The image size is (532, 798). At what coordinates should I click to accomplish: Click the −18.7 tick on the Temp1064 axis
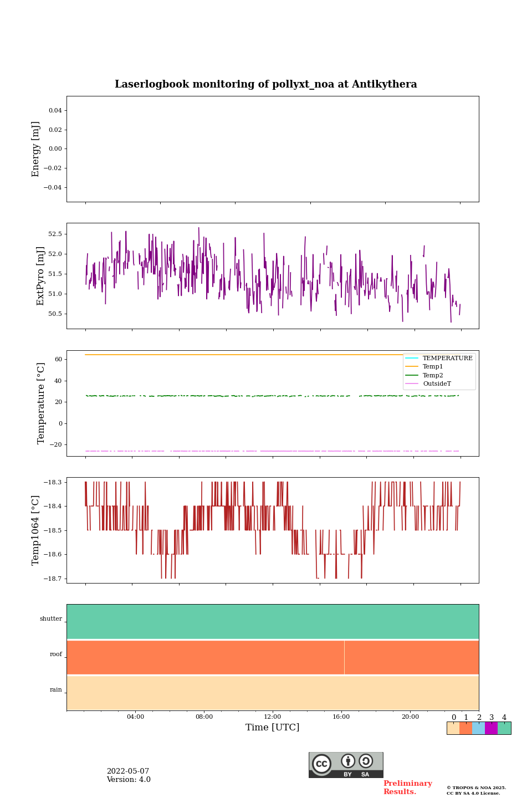click(x=53, y=579)
